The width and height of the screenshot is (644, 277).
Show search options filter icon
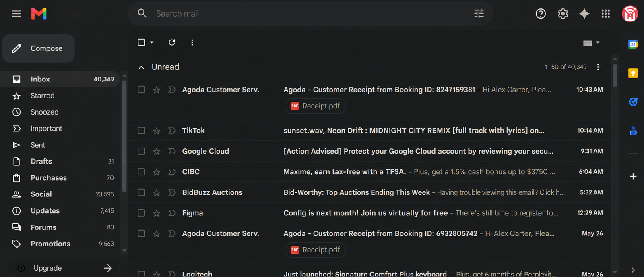pyautogui.click(x=479, y=14)
